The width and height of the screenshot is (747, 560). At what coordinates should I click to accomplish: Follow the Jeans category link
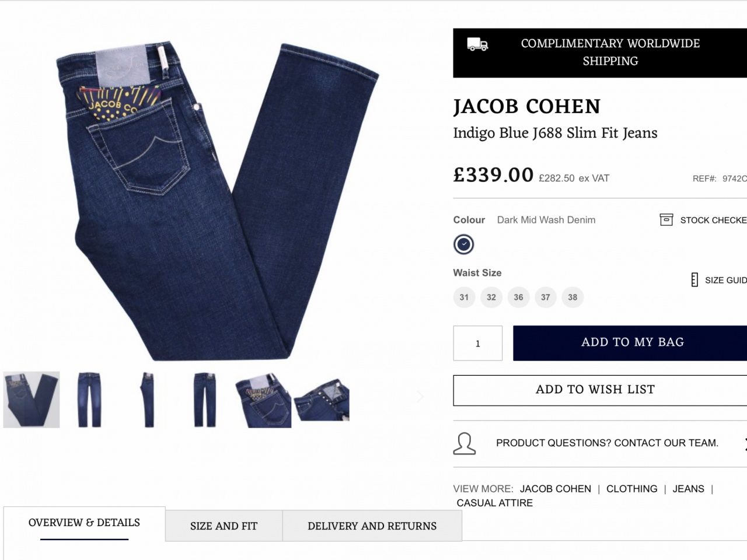click(x=689, y=489)
